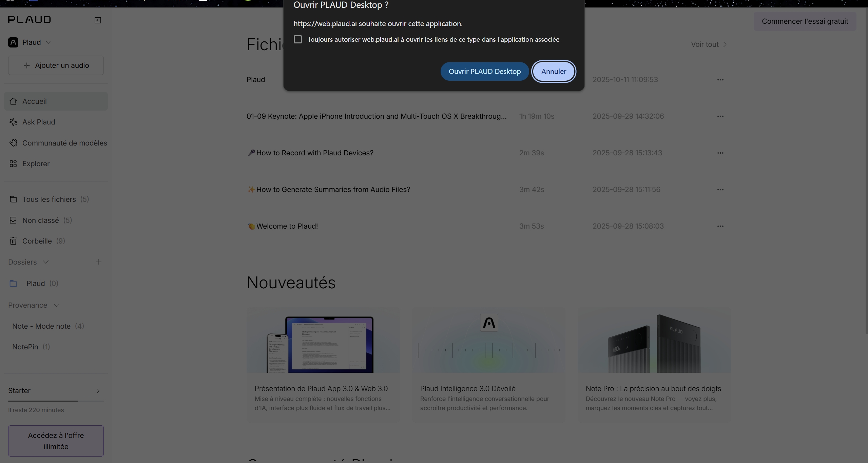
Task: Open the file named Plaud
Action: click(x=256, y=80)
